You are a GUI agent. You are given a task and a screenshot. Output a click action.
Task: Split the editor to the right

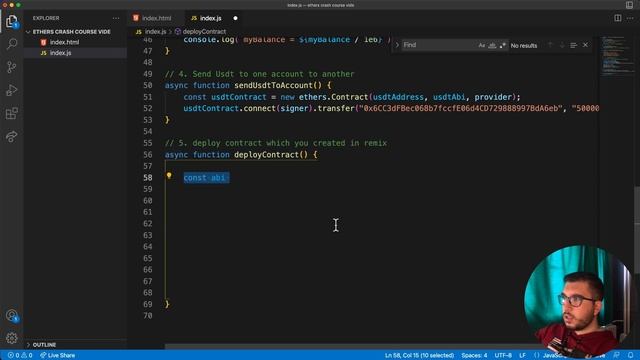click(x=618, y=18)
